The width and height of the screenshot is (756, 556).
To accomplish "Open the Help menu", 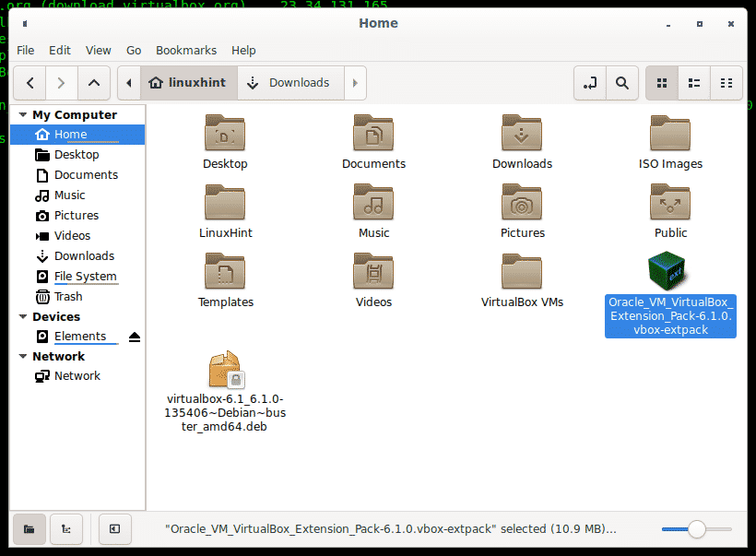I will pos(243,50).
